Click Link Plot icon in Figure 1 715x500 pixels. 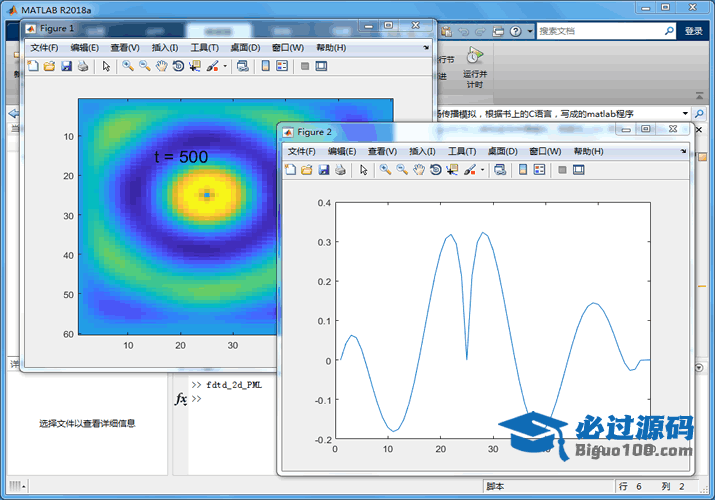[x=243, y=66]
